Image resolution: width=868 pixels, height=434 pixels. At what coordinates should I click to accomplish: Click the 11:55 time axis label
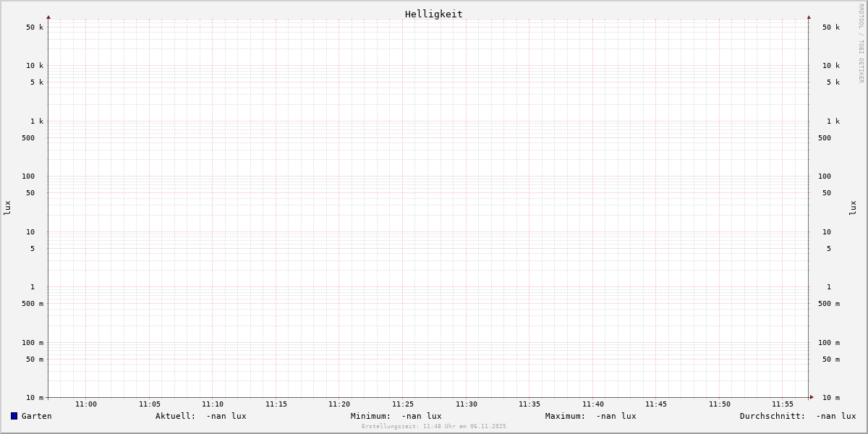tap(783, 404)
